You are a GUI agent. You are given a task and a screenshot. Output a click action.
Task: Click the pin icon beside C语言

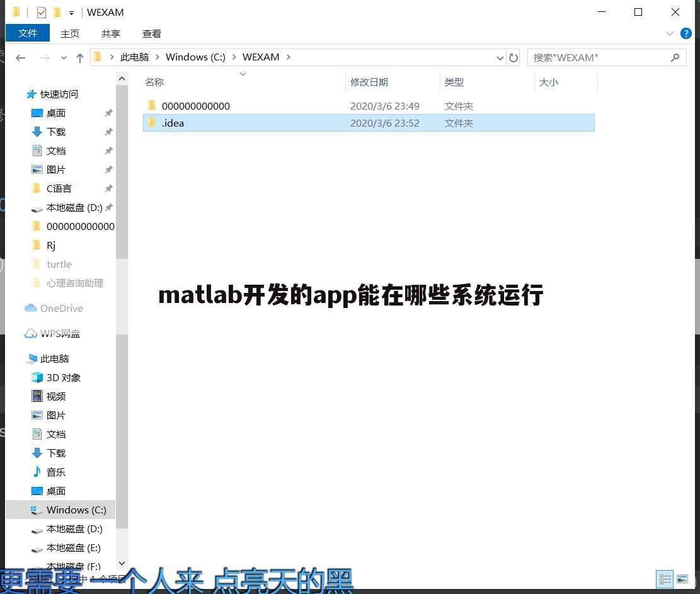(108, 189)
